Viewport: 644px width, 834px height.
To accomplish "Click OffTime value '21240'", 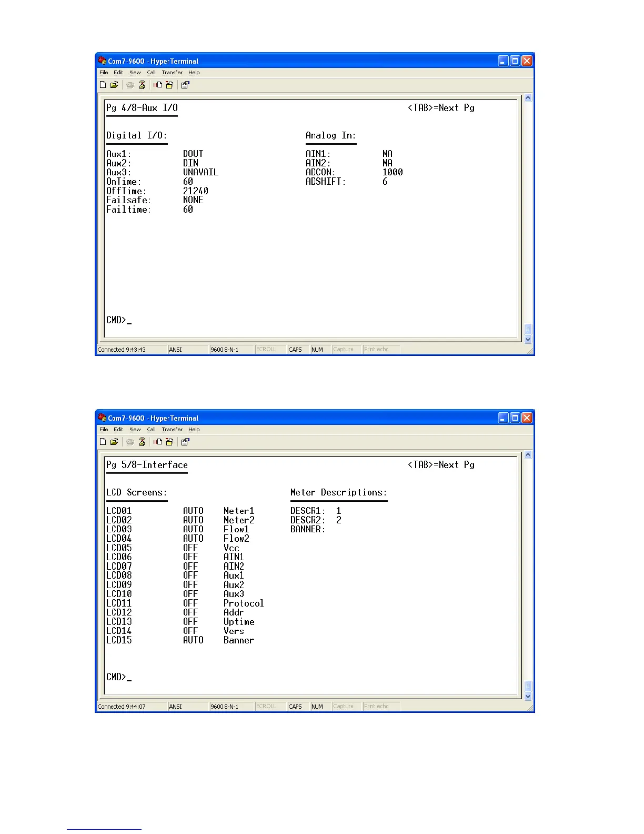I will point(196,191).
